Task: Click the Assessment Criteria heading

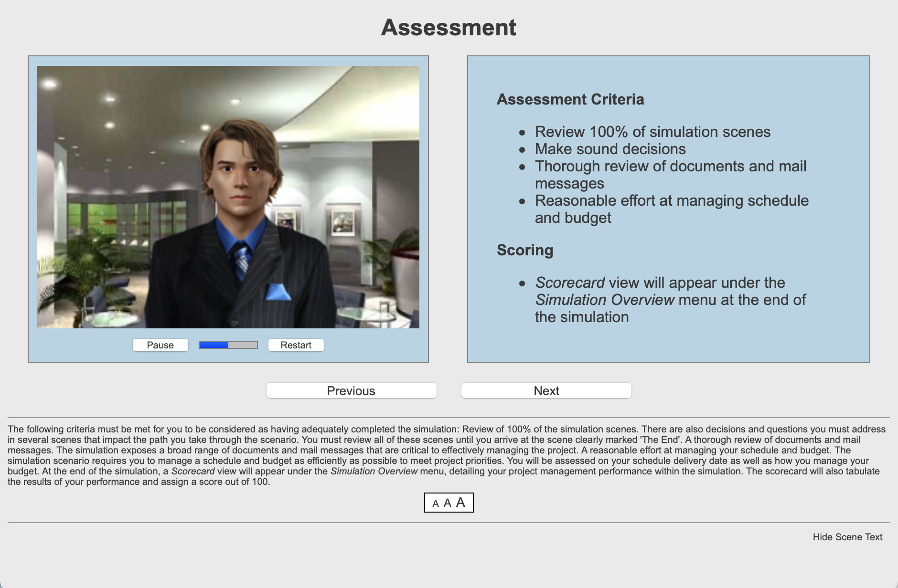Action: point(570,99)
